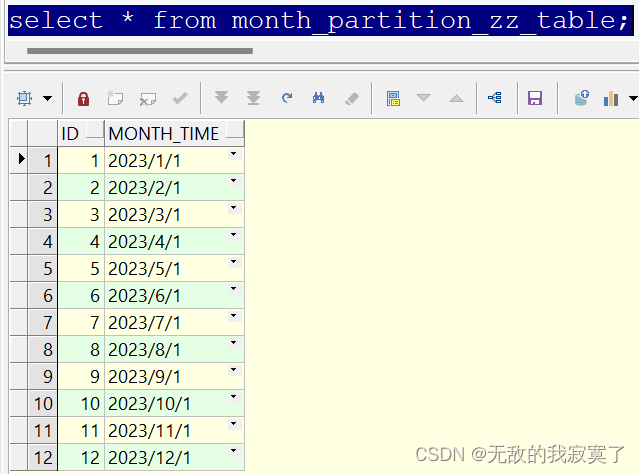Click the bar chart icon
The width and height of the screenshot is (639, 474).
(610, 98)
